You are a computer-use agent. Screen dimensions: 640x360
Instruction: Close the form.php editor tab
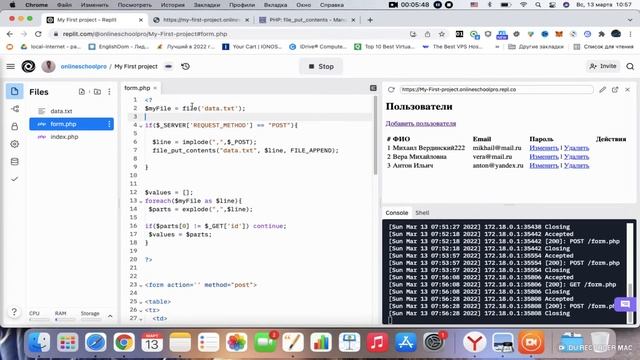pyautogui.click(x=155, y=88)
